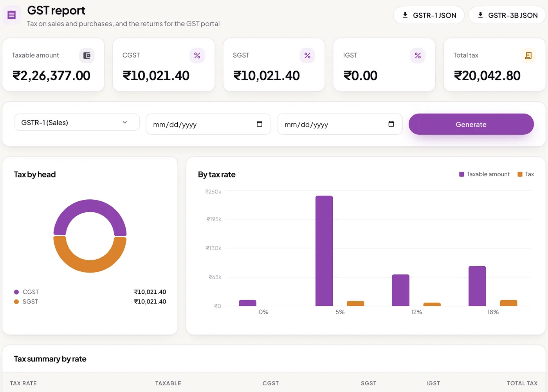Click the orange tax bar at 18% rate

pos(508,303)
